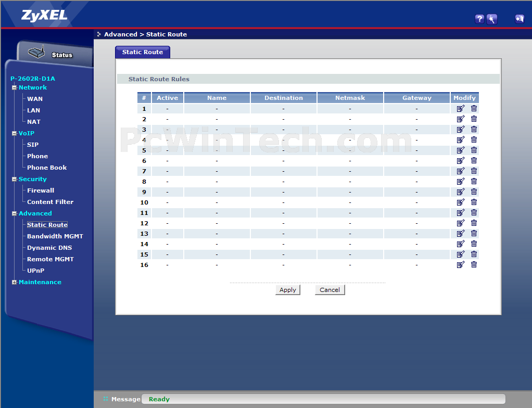Collapse the Advanced tree node
Image resolution: width=532 pixels, height=408 pixels.
14,213
